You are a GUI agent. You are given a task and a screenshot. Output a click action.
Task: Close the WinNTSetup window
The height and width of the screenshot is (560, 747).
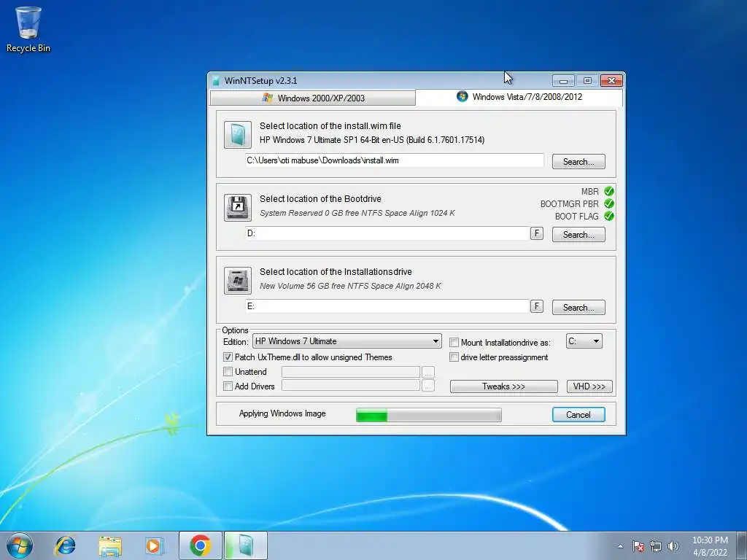tap(612, 81)
